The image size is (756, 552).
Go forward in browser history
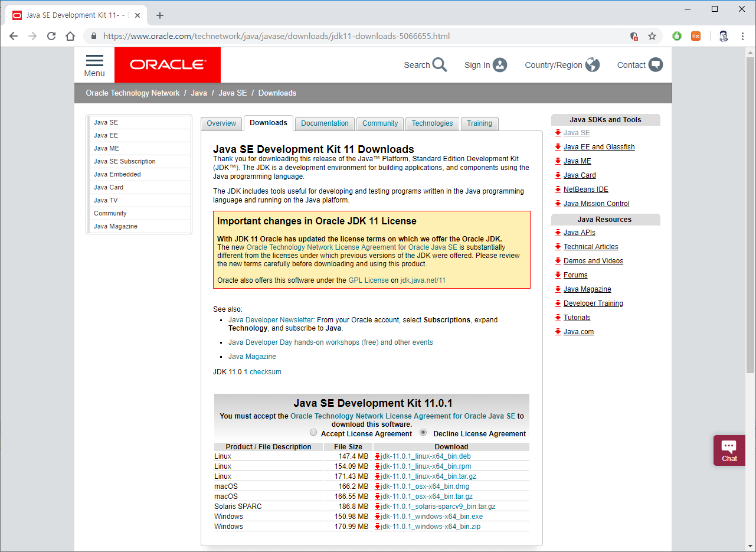32,36
